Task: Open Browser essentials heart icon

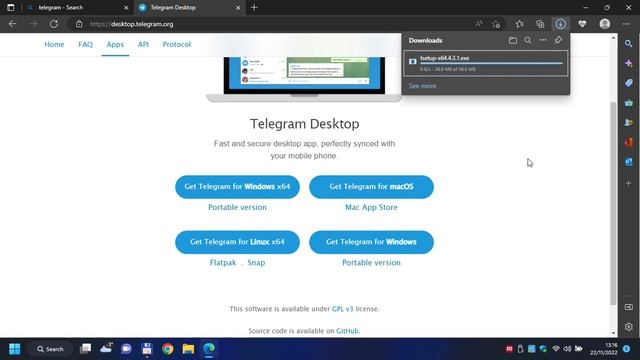Action: pos(582,24)
